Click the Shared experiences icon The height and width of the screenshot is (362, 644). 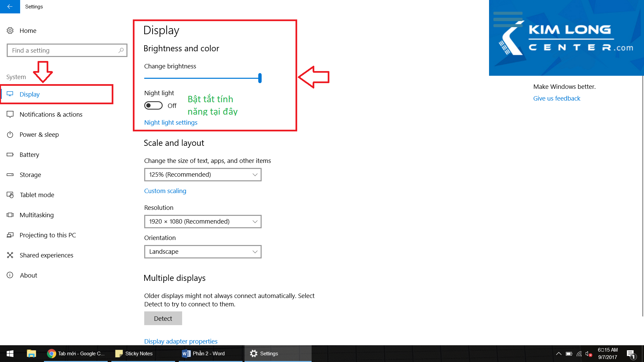[10, 255]
